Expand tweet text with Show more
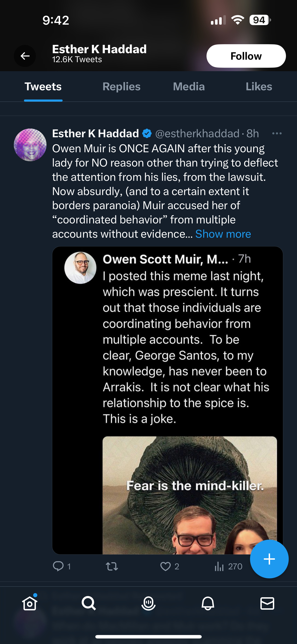The image size is (297, 644). pyautogui.click(x=223, y=234)
